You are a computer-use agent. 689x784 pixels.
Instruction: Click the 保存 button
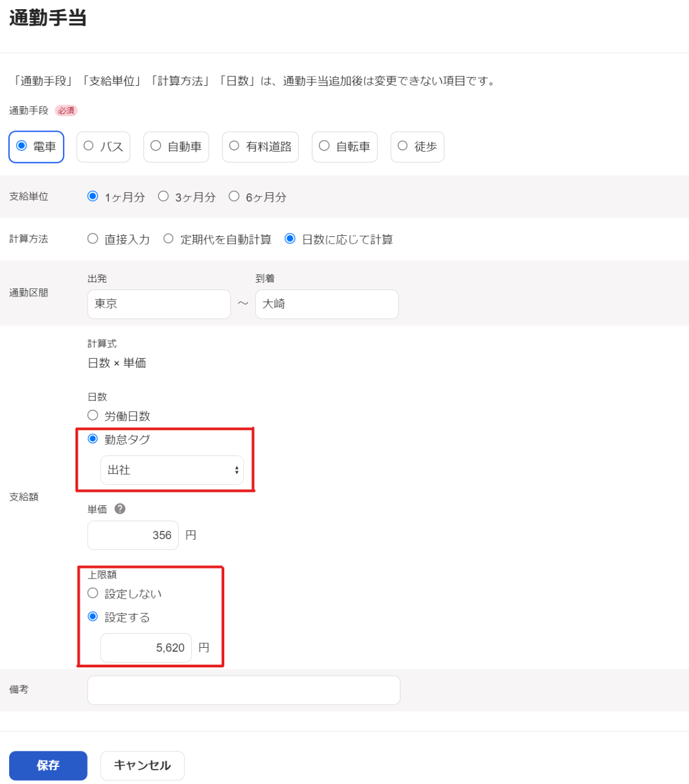[x=48, y=766]
